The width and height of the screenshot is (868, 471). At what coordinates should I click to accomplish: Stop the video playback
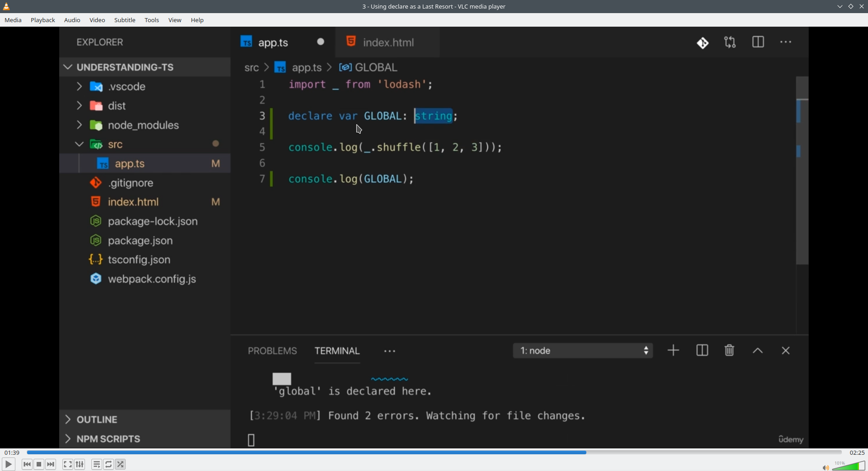[x=39, y=464]
